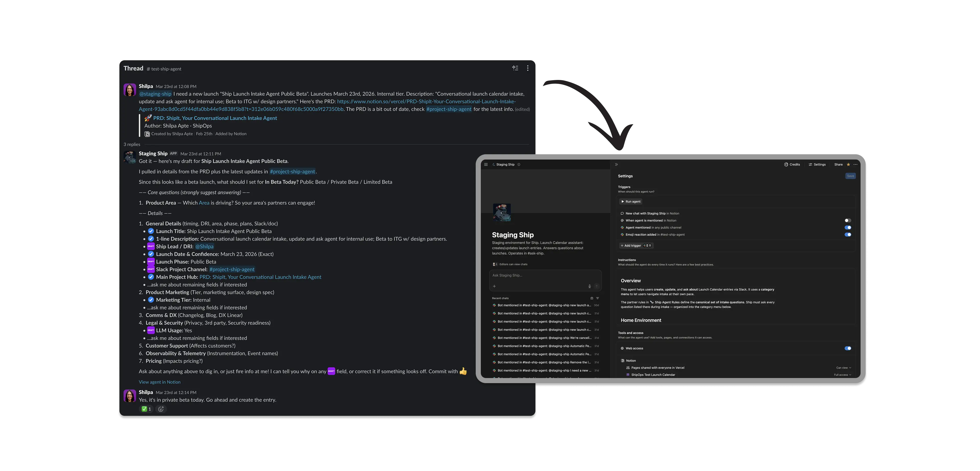Open Settings in the Notion top bar
The width and height of the screenshot is (980, 471).
point(817,164)
